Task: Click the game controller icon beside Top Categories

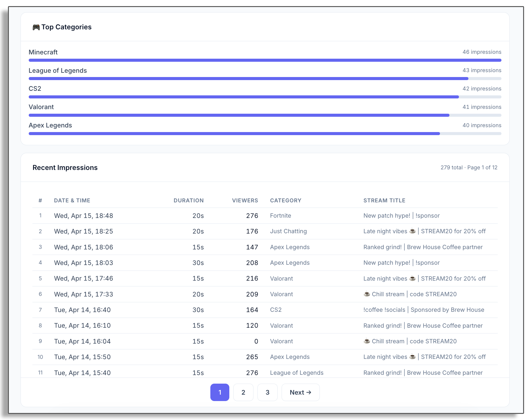Action: click(x=36, y=27)
